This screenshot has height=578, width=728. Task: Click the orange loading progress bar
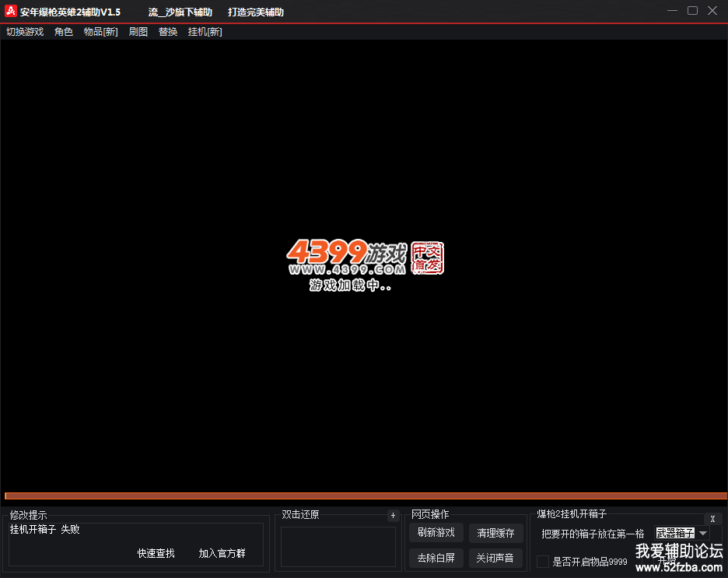click(366, 496)
